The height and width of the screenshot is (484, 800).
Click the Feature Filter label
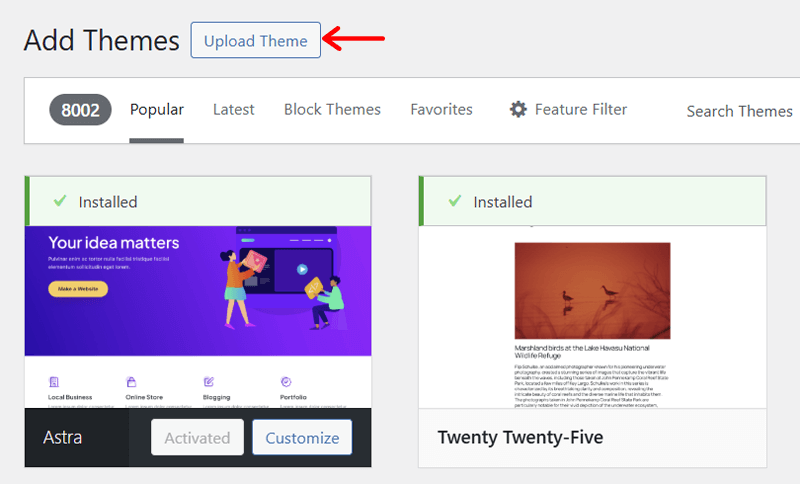[x=581, y=110]
